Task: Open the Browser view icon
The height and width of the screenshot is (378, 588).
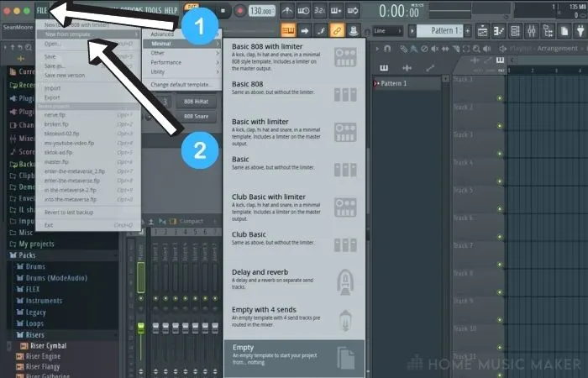Action: (x=548, y=31)
